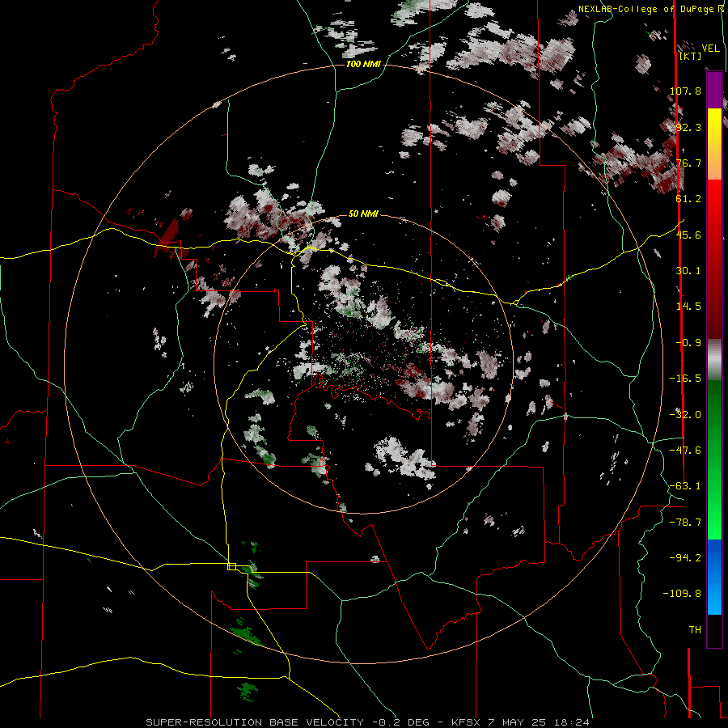Image resolution: width=728 pixels, height=728 pixels.
Task: Click the -94.2 legend value
Action: click(686, 558)
